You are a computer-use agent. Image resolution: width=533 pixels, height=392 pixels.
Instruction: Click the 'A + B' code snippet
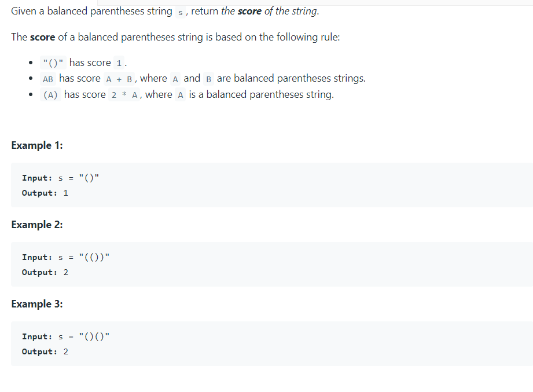(x=119, y=79)
